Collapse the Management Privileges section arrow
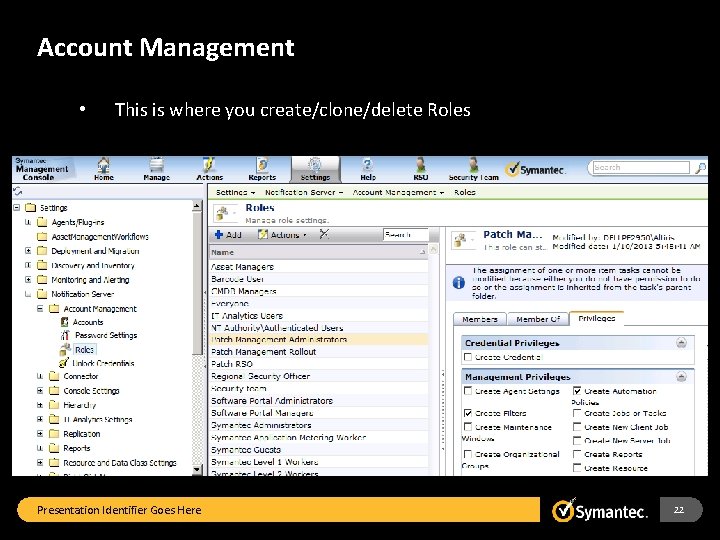The width and height of the screenshot is (720, 540). (x=681, y=377)
